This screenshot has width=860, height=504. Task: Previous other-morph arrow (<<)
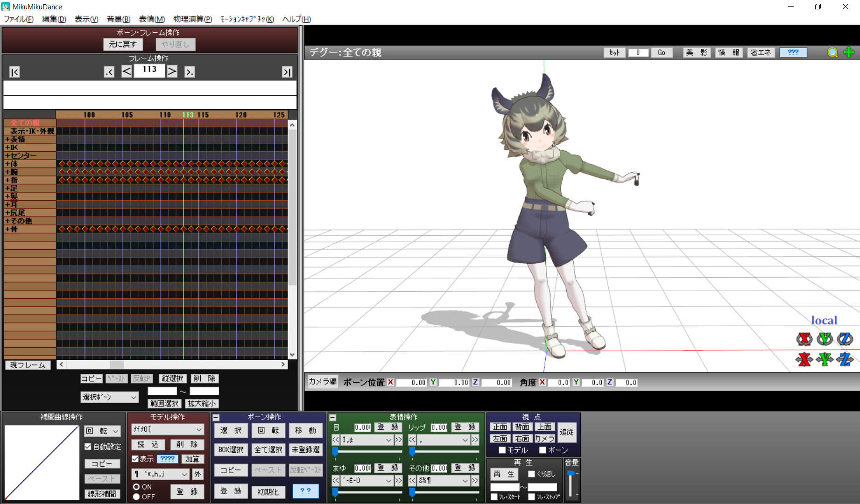point(412,480)
